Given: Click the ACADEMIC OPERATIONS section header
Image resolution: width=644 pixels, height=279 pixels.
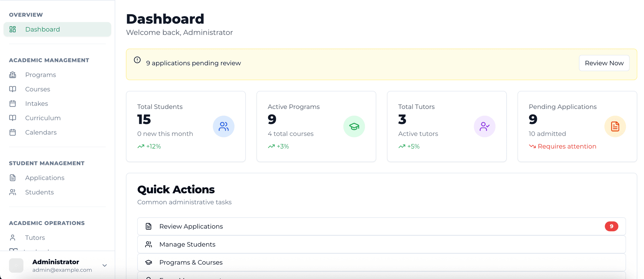Looking at the screenshot, I should (47, 223).
